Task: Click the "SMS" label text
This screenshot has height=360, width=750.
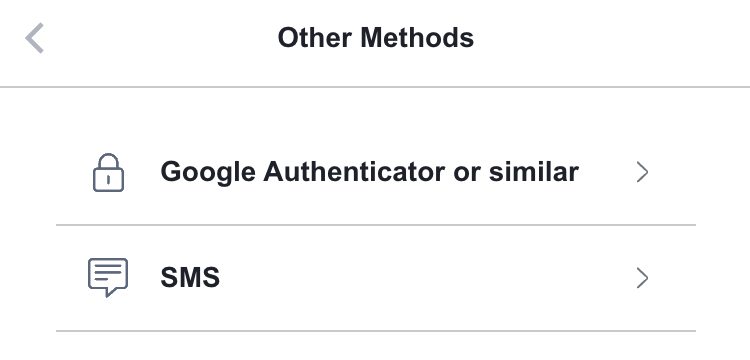Action: click(x=190, y=278)
